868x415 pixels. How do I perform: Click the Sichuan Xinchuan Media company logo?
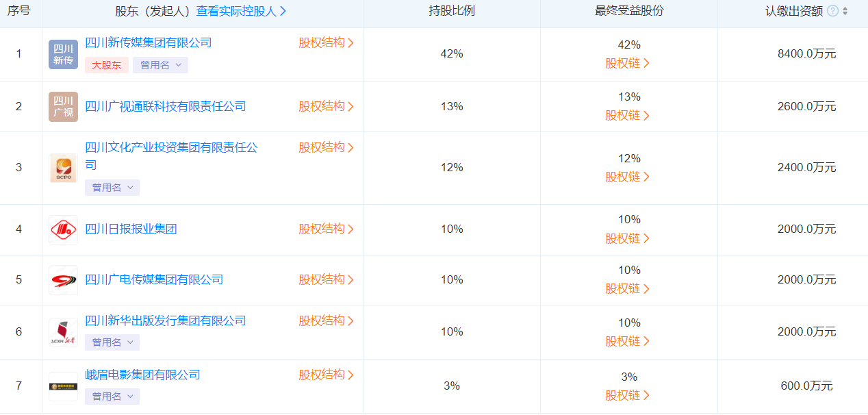click(63, 54)
